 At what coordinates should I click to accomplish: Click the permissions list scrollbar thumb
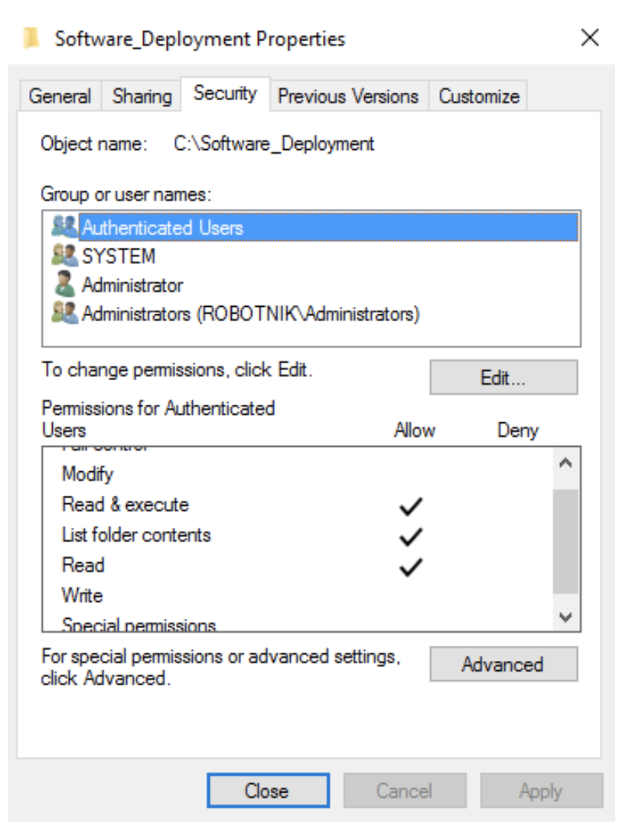point(565,541)
